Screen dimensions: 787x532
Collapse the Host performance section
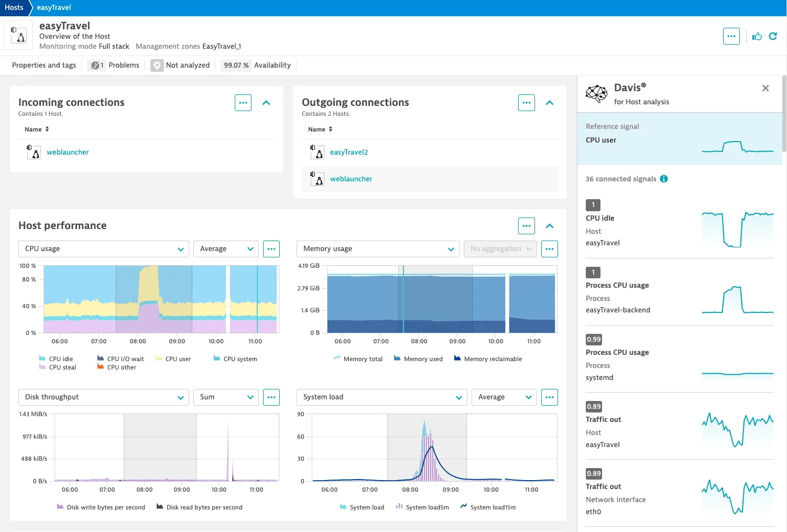tap(550, 225)
